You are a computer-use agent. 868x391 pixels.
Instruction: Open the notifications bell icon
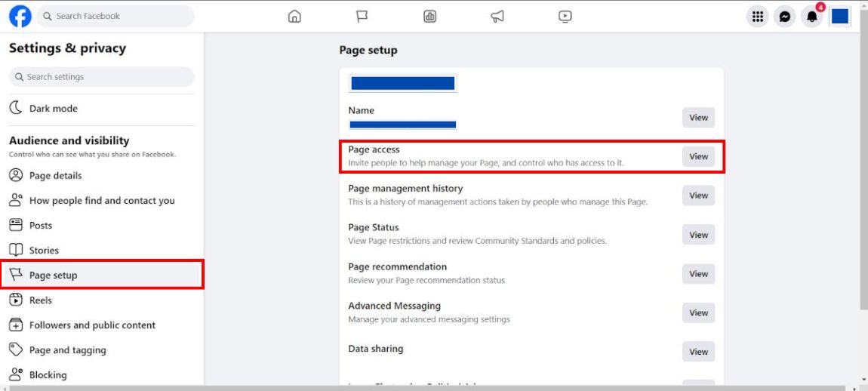pyautogui.click(x=811, y=17)
